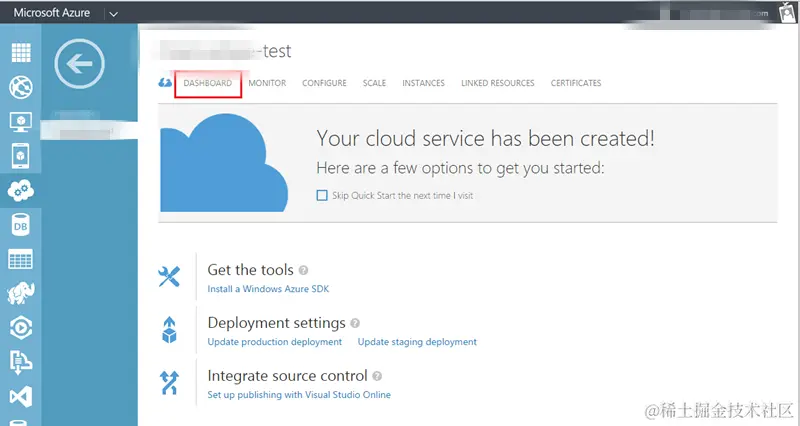Click the source control arrows icon
800x426 pixels.
coord(169,383)
